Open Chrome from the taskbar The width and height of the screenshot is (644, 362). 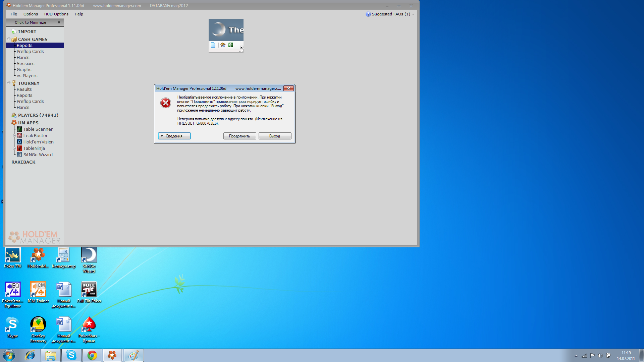click(x=92, y=355)
